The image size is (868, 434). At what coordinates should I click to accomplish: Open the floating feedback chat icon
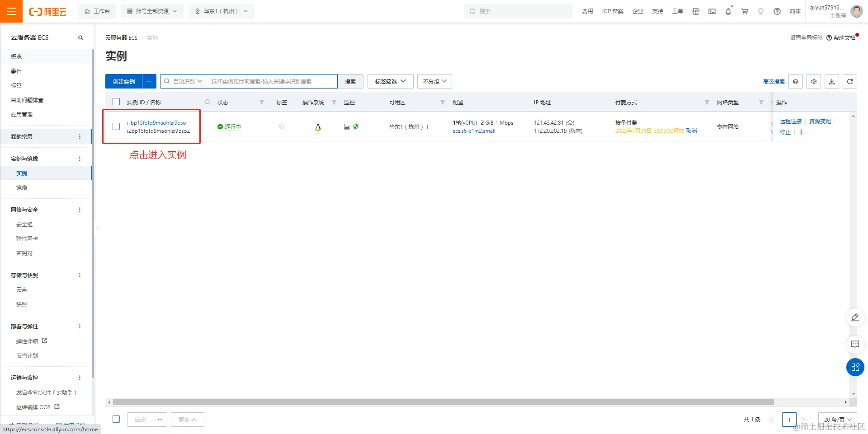(855, 344)
